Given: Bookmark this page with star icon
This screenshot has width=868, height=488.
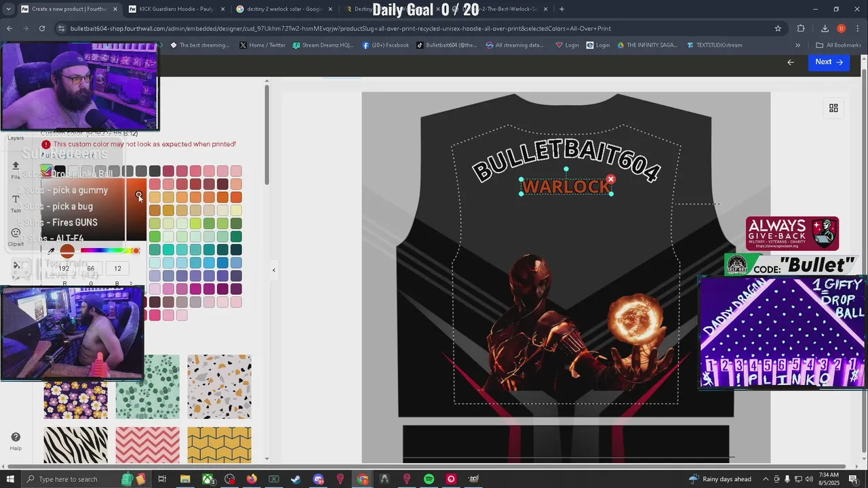Looking at the screenshot, I should (x=778, y=28).
